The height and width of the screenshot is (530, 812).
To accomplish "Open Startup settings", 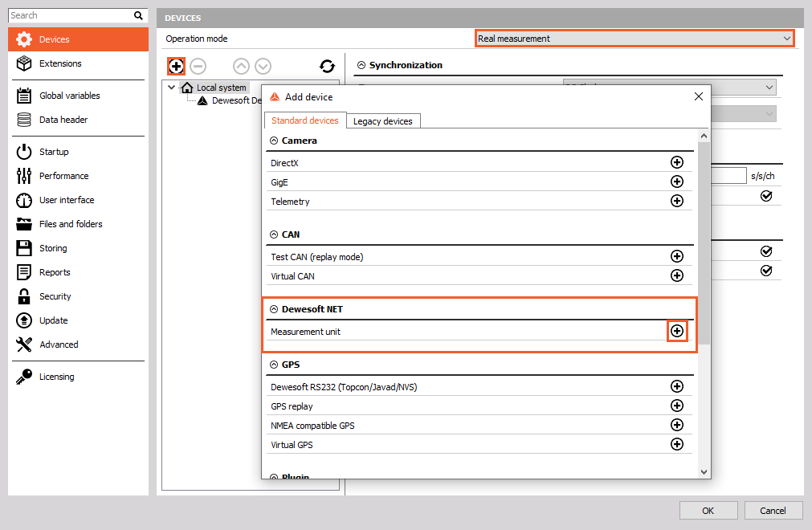I will tap(78, 152).
